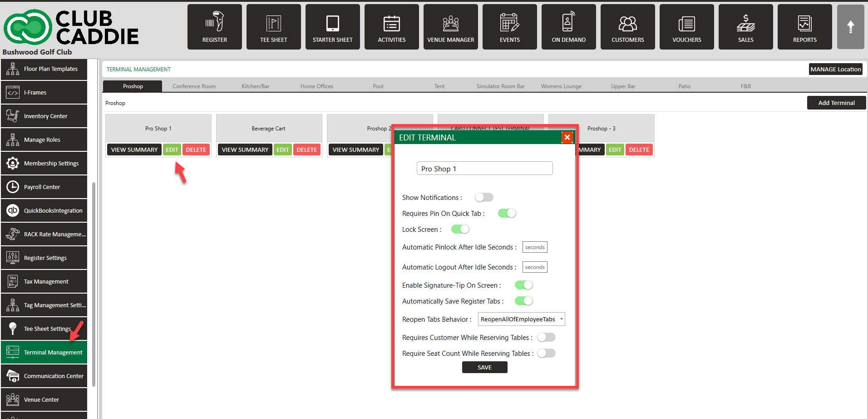Turn off Automatically Save Register Tabs
Viewport: 868px width, 419px height.
pos(523,301)
